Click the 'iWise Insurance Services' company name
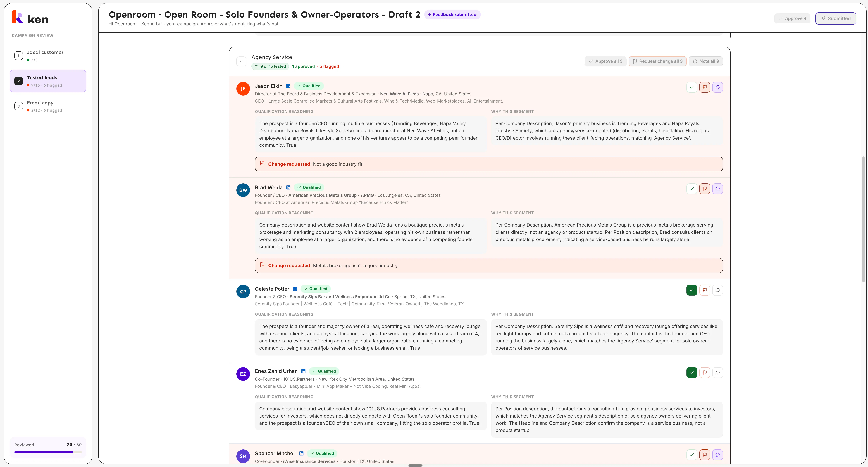 click(x=309, y=462)
